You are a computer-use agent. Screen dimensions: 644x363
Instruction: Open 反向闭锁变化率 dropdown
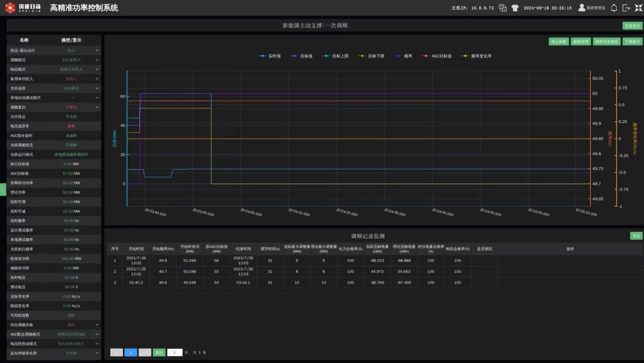(97, 353)
